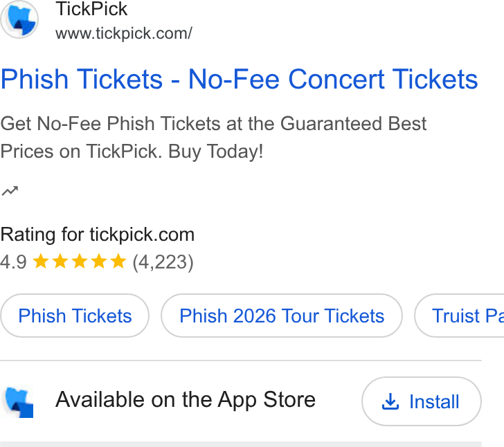Click the Install button
Viewport: 504px width, 447px height.
(422, 401)
